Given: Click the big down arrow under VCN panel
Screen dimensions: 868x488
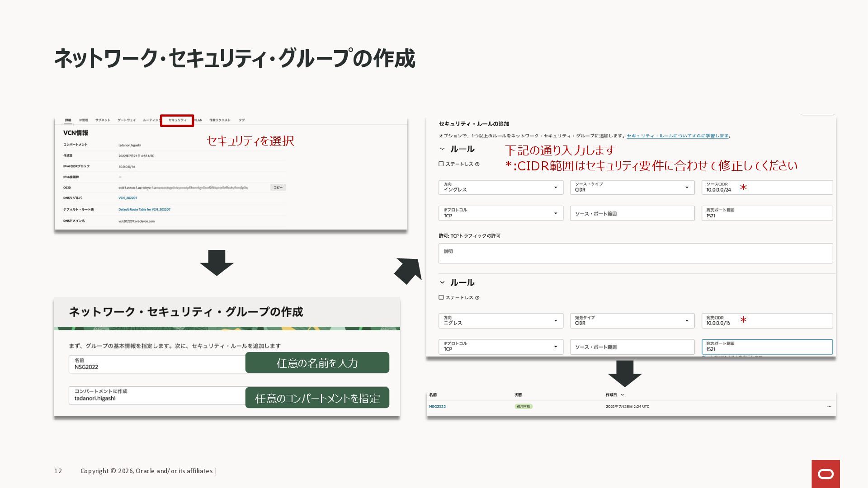Looking at the screenshot, I should (217, 263).
